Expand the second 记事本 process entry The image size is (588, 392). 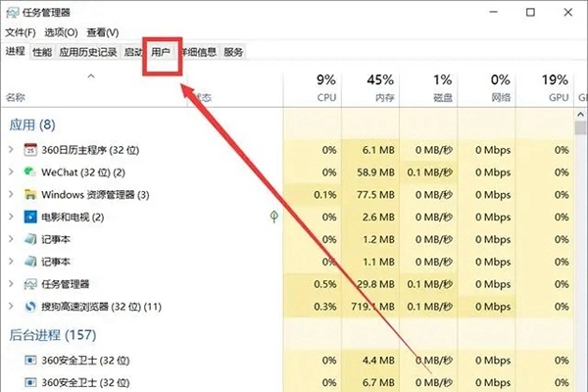[11, 262]
